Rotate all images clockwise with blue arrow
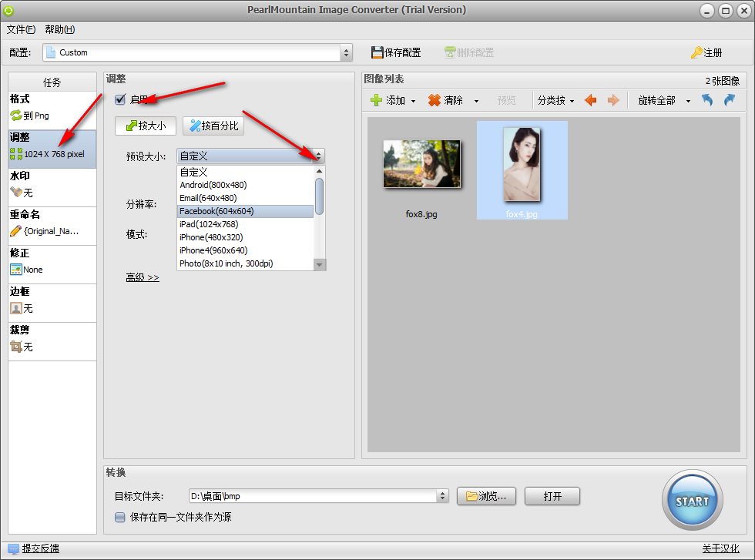 pos(729,100)
